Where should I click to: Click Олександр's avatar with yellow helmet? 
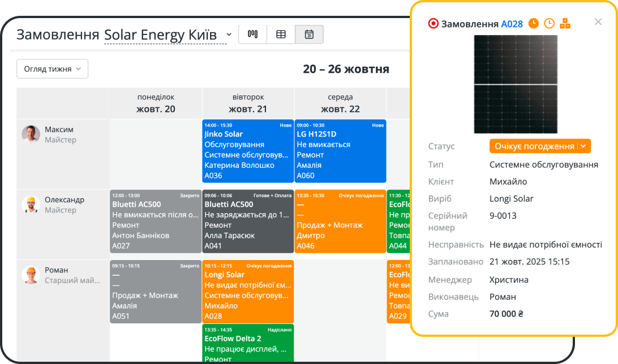pyautogui.click(x=31, y=205)
